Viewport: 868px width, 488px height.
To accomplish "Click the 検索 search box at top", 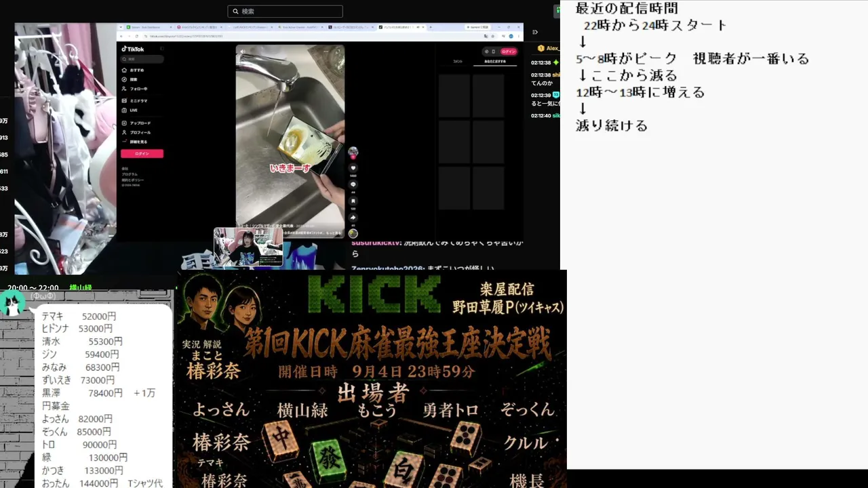I will (285, 12).
